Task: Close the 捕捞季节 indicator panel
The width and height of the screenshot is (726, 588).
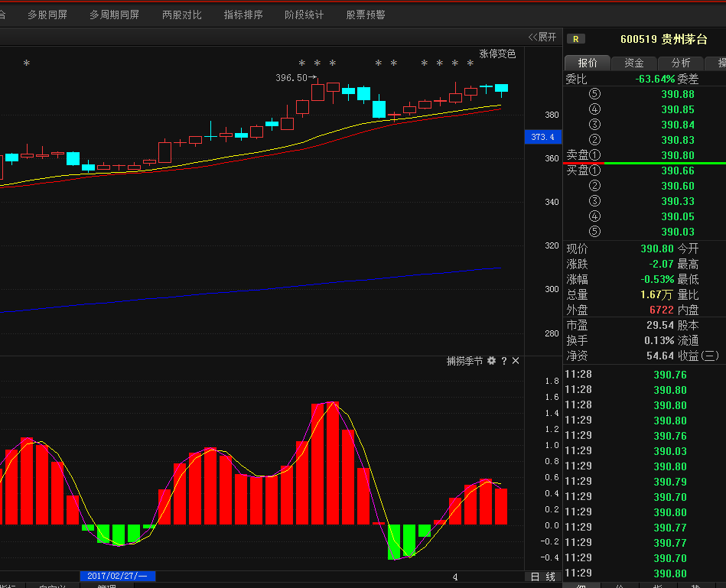Action: pyautogui.click(x=516, y=361)
